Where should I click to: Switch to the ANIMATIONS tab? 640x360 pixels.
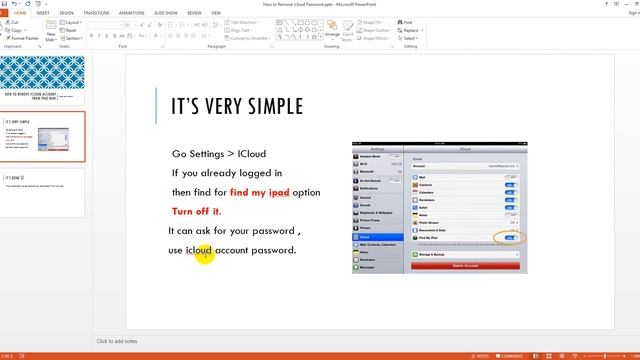point(131,13)
